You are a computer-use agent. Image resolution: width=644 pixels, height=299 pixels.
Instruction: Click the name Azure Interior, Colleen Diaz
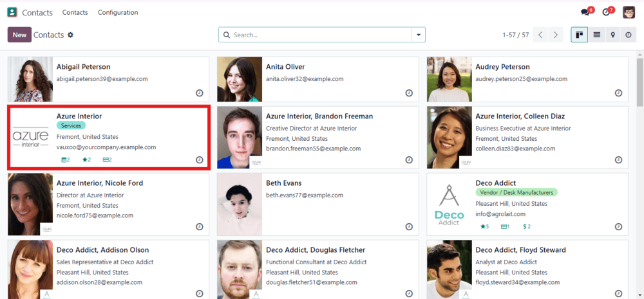coord(520,116)
